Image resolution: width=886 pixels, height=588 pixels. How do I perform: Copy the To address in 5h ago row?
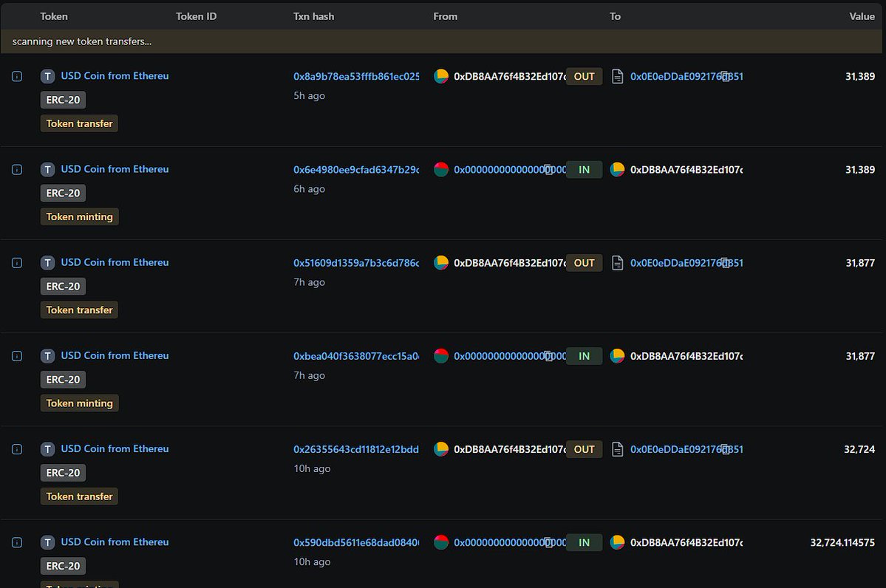[x=725, y=76]
